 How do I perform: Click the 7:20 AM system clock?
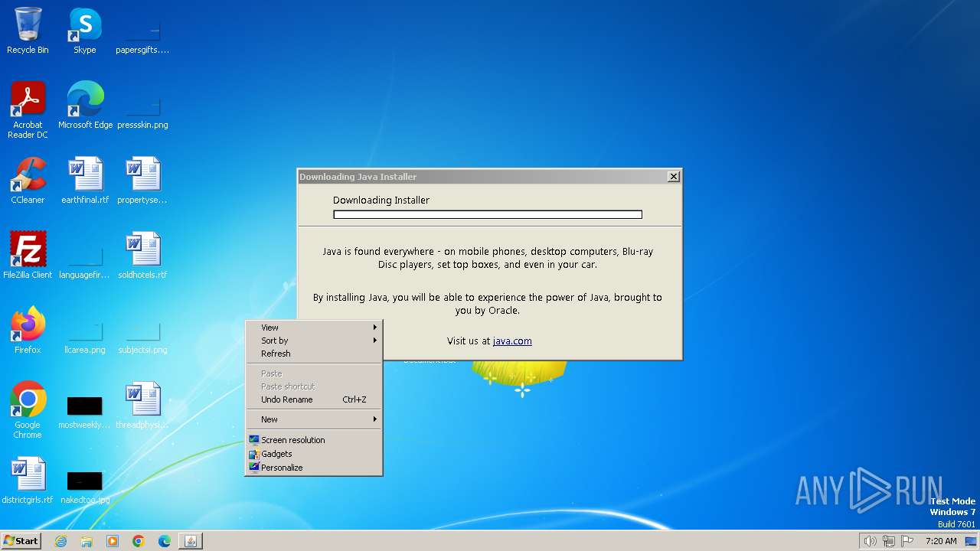click(941, 541)
